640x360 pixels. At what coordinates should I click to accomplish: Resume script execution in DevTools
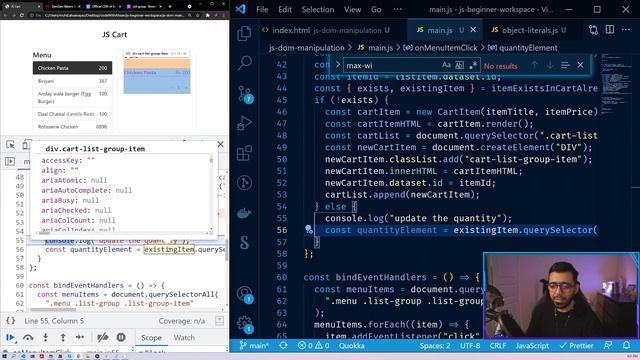(x=10, y=337)
